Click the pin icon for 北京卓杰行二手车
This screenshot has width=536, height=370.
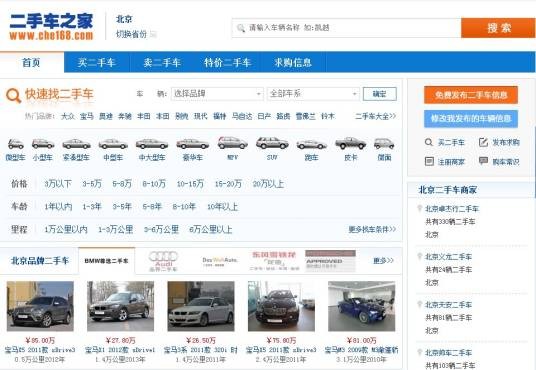pyautogui.click(x=419, y=209)
